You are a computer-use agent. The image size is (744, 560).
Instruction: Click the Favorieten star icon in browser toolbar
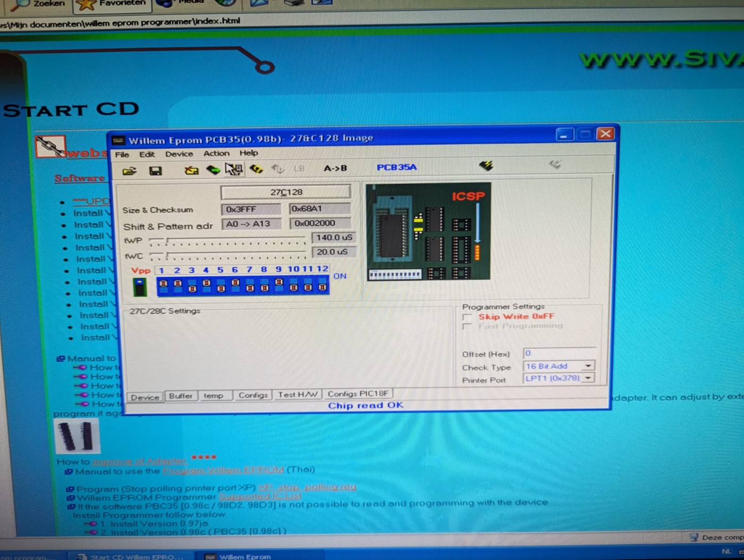pos(86,5)
